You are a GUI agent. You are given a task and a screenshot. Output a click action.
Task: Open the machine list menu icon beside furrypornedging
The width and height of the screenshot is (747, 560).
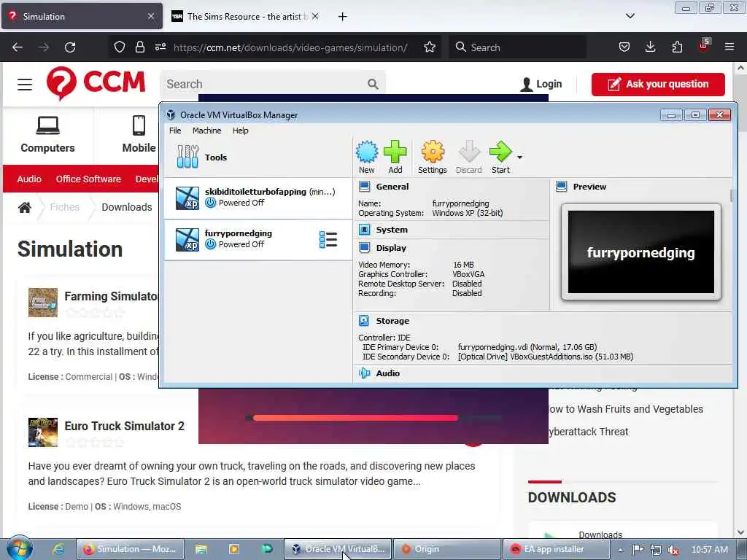click(328, 239)
